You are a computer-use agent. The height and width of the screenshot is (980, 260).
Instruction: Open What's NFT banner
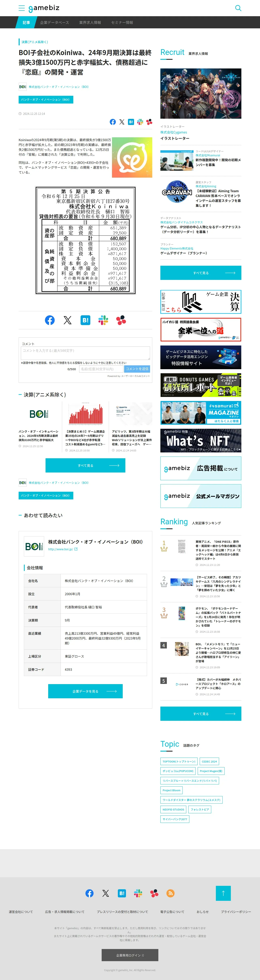click(x=201, y=440)
